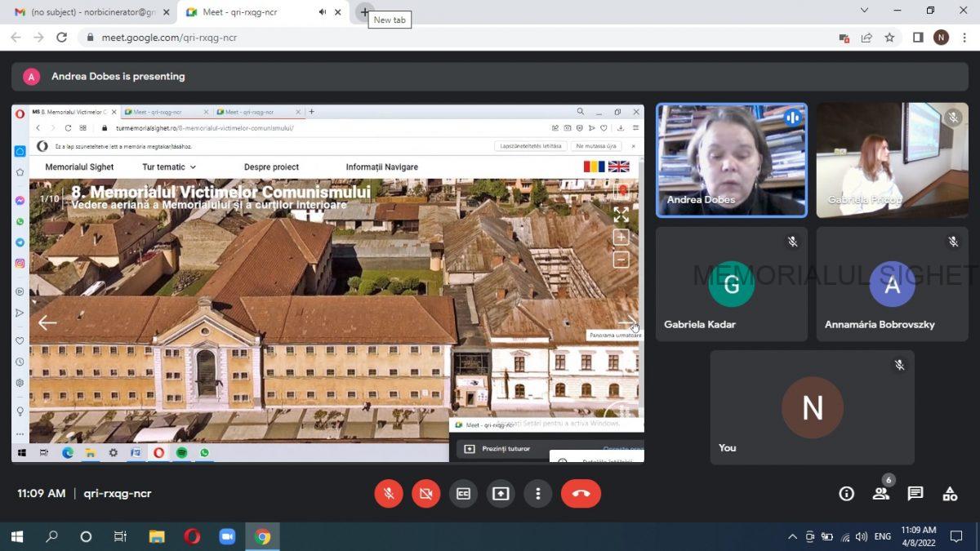The width and height of the screenshot is (980, 551).
Task: View site information via the lock icon
Action: (x=90, y=38)
